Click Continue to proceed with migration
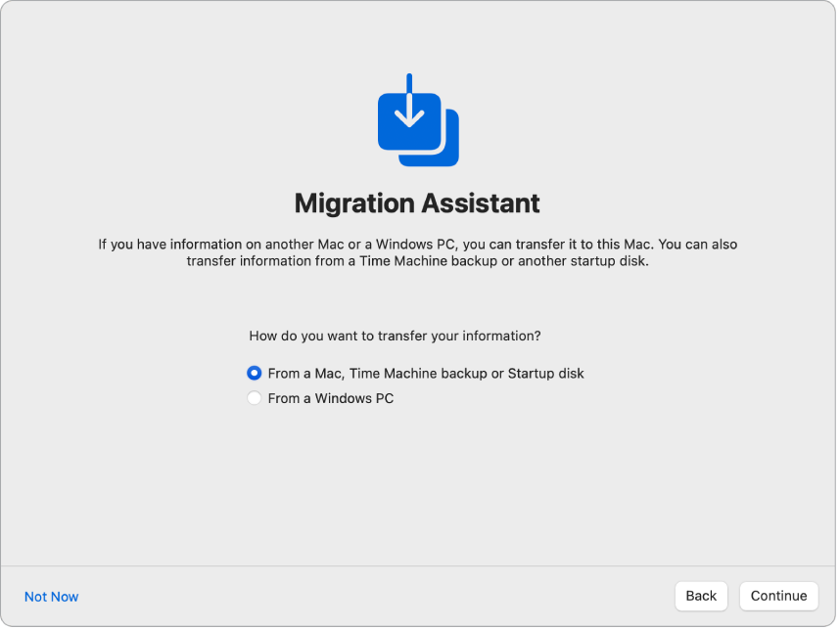 pyautogui.click(x=778, y=596)
